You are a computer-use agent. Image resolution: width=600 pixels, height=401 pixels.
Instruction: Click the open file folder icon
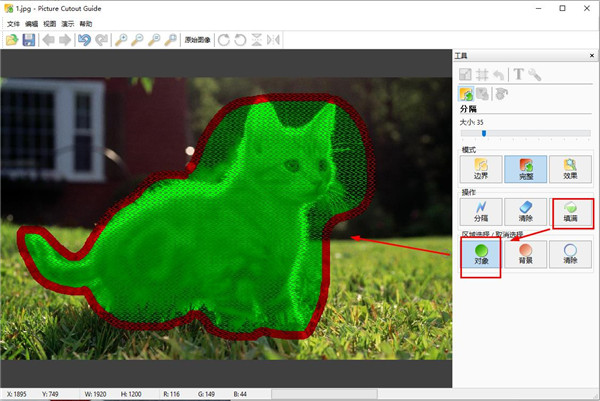[12, 40]
